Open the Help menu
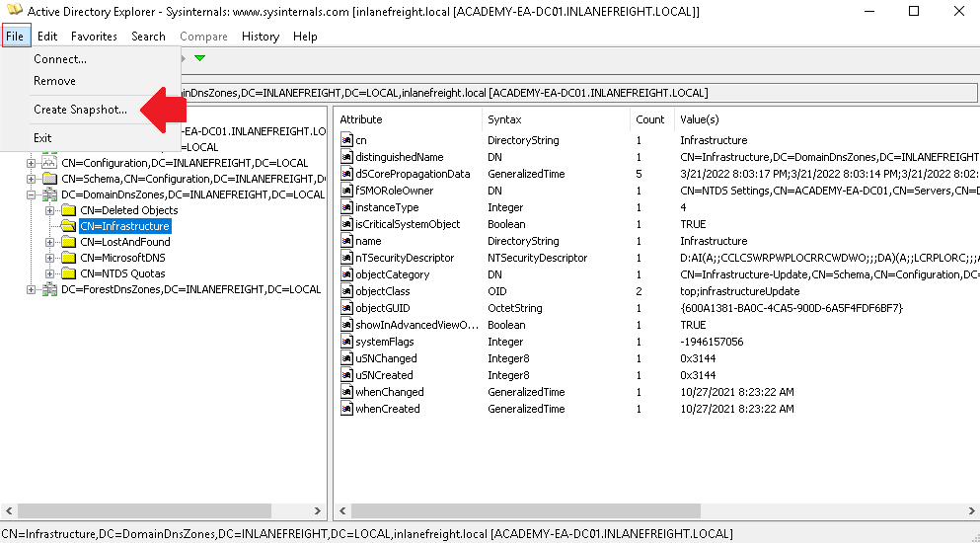This screenshot has width=980, height=543. tap(305, 37)
